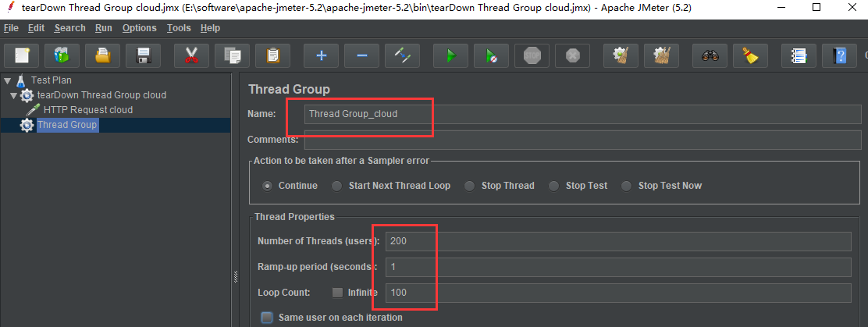Open Search with binoculars icon
This screenshot has height=327, width=868.
[710, 55]
